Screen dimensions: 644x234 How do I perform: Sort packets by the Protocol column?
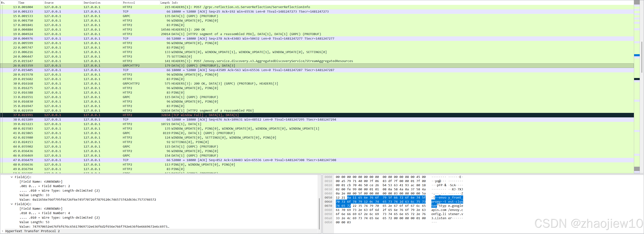pyautogui.click(x=129, y=2)
